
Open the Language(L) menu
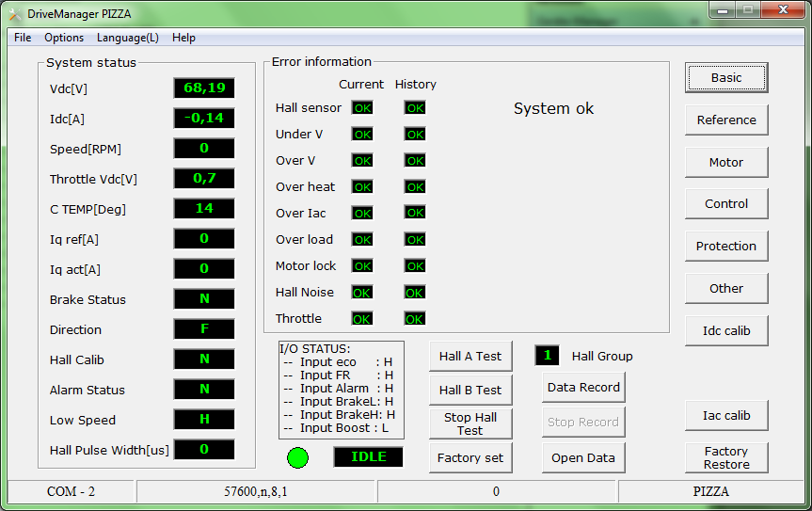pyautogui.click(x=128, y=38)
